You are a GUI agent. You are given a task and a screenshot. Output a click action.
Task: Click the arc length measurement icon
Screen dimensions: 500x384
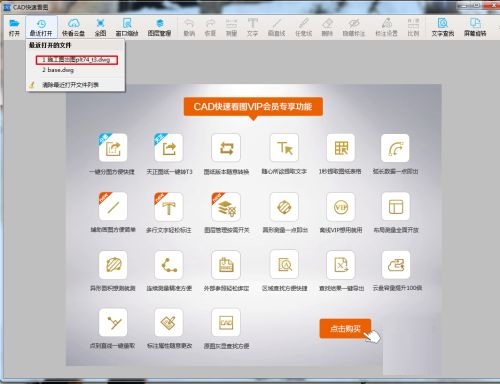[x=395, y=148]
